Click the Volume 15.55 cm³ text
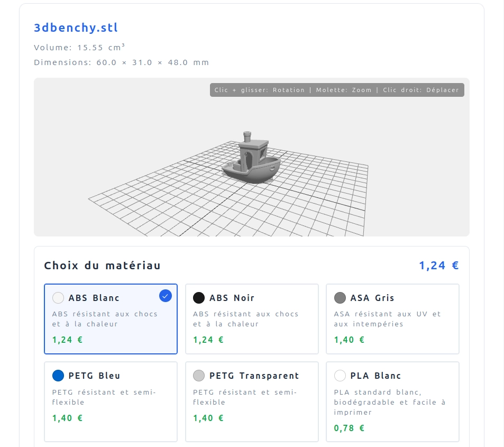 coord(80,47)
